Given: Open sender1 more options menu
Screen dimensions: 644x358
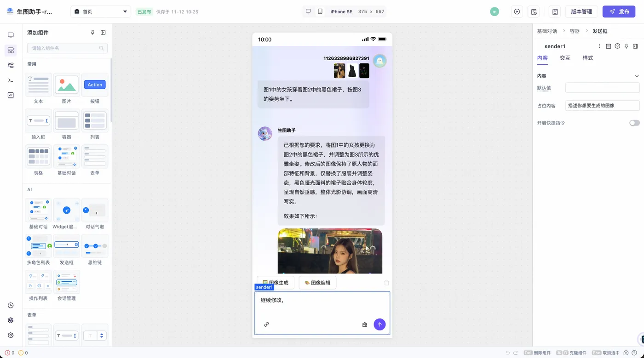Looking at the screenshot, I should 599,46.
